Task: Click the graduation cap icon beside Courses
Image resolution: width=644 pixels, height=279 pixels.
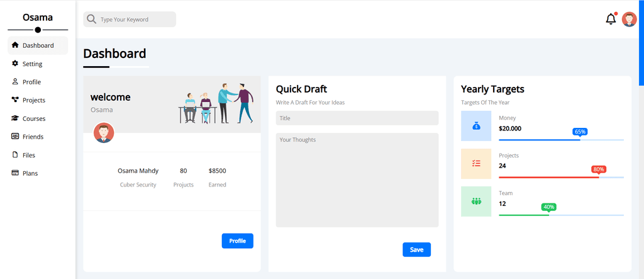Action: point(15,118)
